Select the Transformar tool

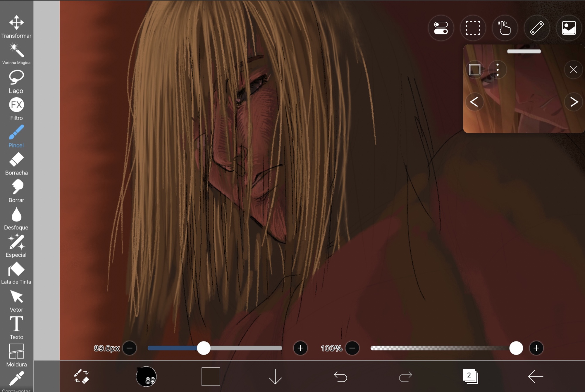click(x=16, y=26)
